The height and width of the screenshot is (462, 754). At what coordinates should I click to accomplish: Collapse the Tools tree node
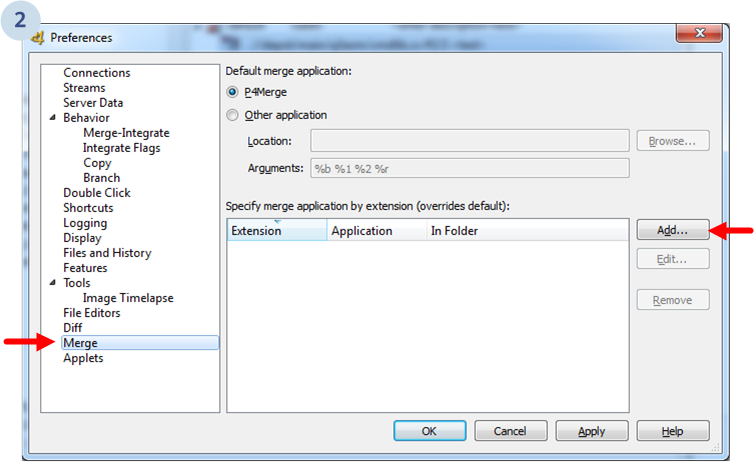[52, 283]
